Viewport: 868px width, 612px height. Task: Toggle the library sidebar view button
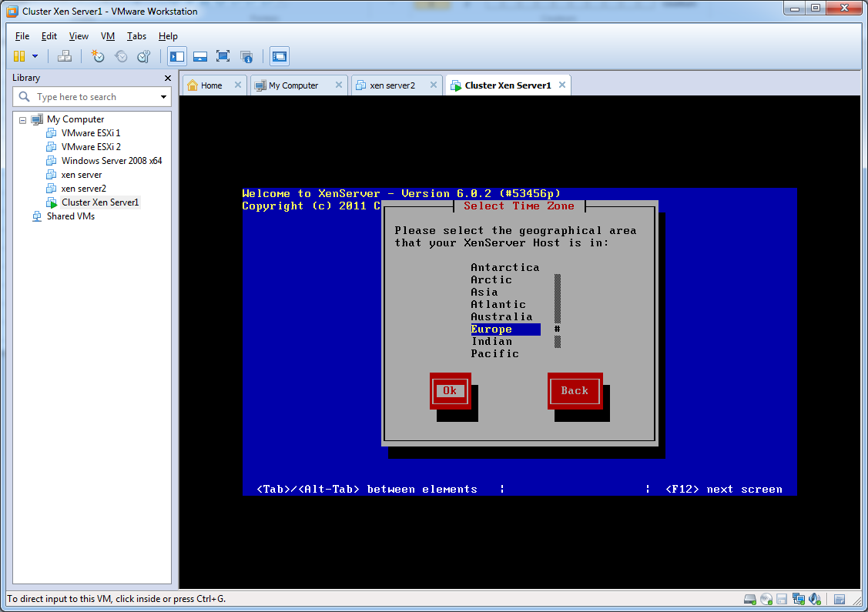(x=177, y=56)
